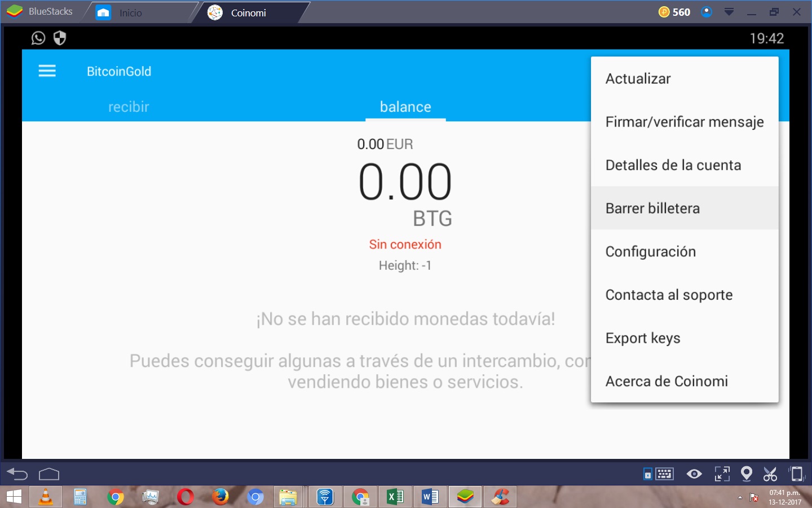Click the Height: -1 text

(x=405, y=265)
